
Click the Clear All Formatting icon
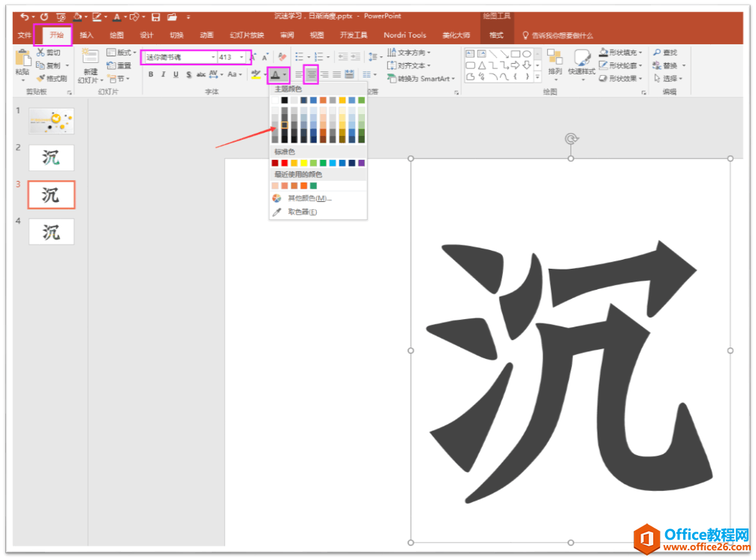pos(282,55)
